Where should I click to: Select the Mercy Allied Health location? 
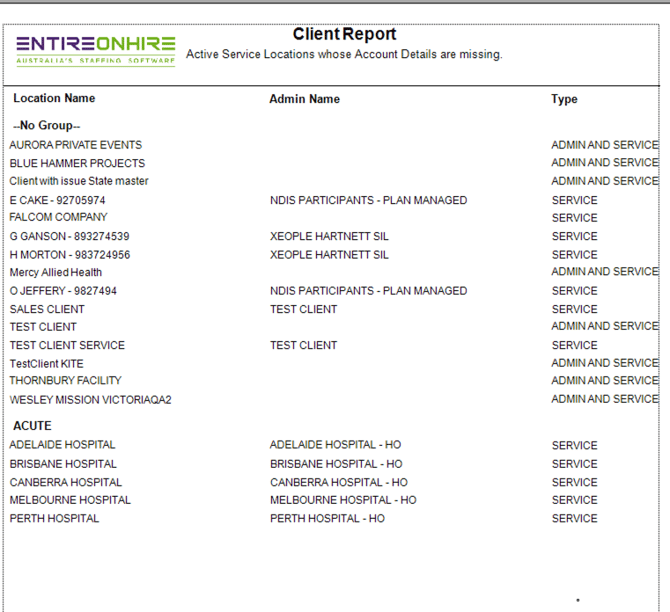(56, 272)
